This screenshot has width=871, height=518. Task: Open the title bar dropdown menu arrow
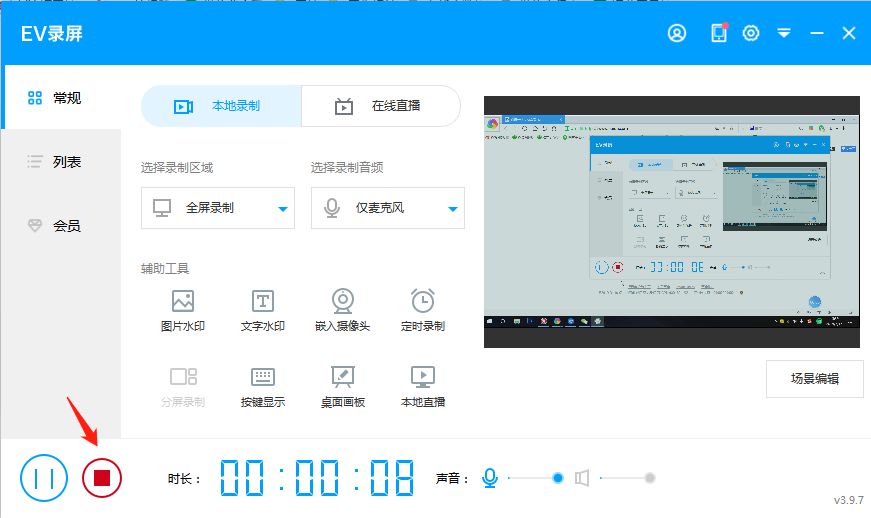tap(784, 33)
